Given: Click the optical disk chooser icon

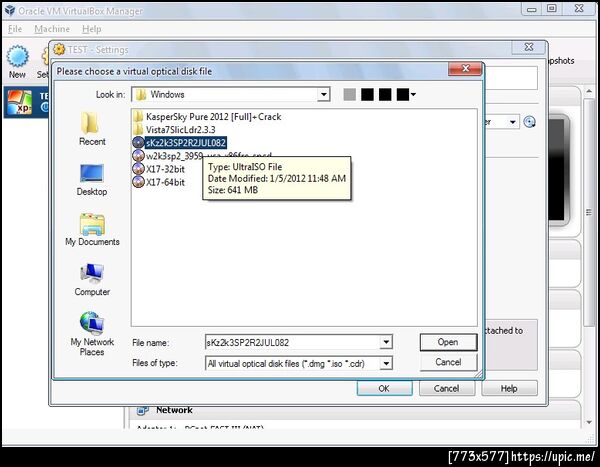Looking at the screenshot, I should pyautogui.click(x=529, y=122).
